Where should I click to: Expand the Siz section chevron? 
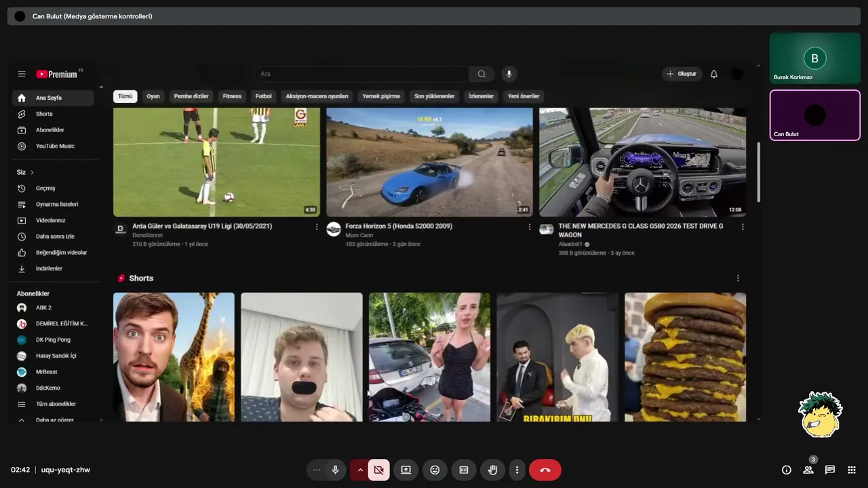[32, 172]
